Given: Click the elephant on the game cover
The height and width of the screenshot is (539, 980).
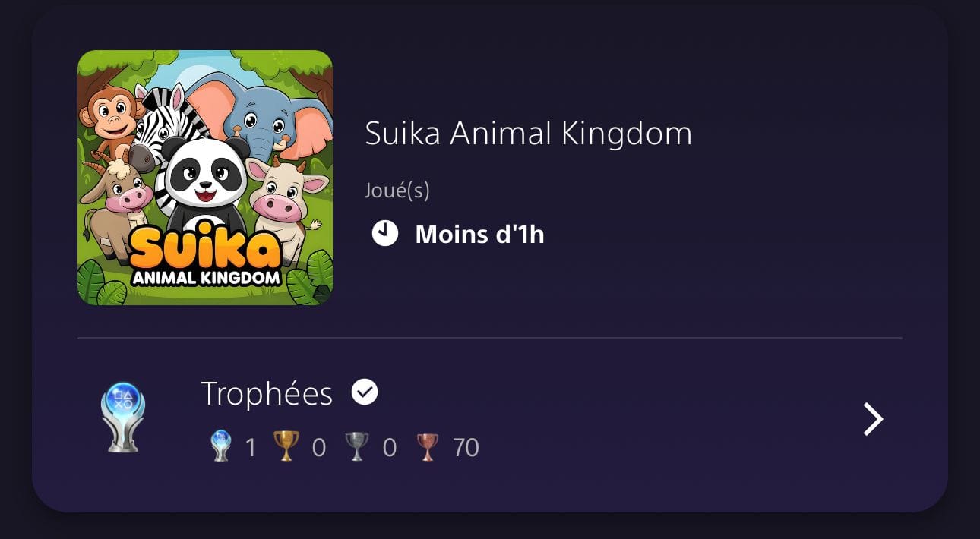Looking at the screenshot, I should click(266, 114).
